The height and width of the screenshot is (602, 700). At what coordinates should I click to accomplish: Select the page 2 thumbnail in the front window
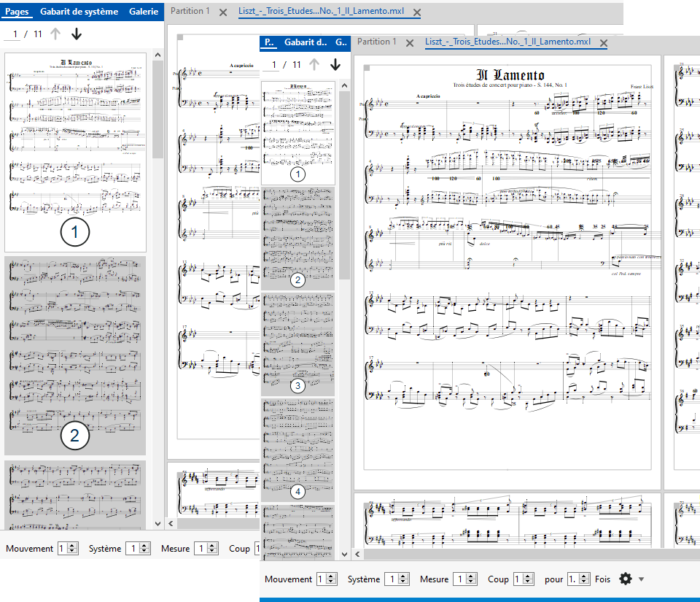(x=297, y=239)
